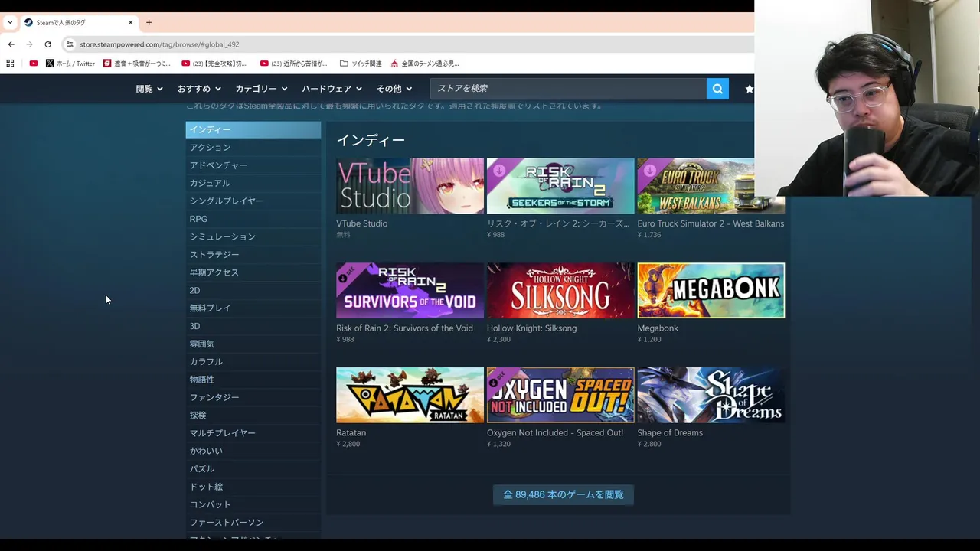Expand the カテゴリー menu
The image size is (980, 551).
tap(261, 89)
